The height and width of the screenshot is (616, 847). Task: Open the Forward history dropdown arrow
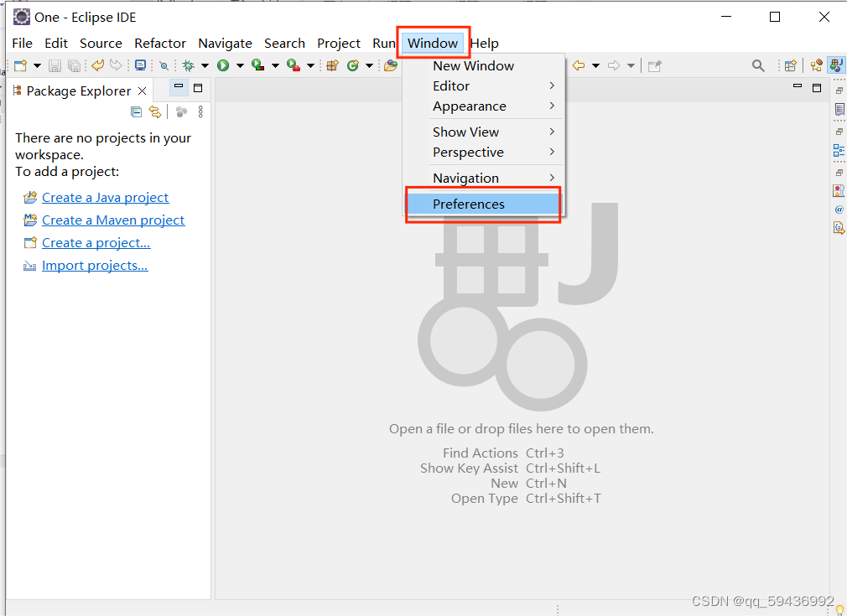coord(631,66)
